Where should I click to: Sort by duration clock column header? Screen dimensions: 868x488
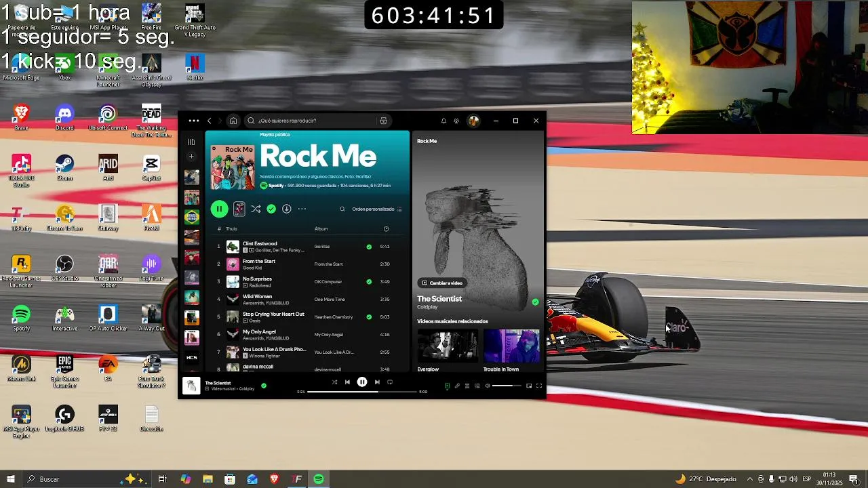(x=387, y=229)
